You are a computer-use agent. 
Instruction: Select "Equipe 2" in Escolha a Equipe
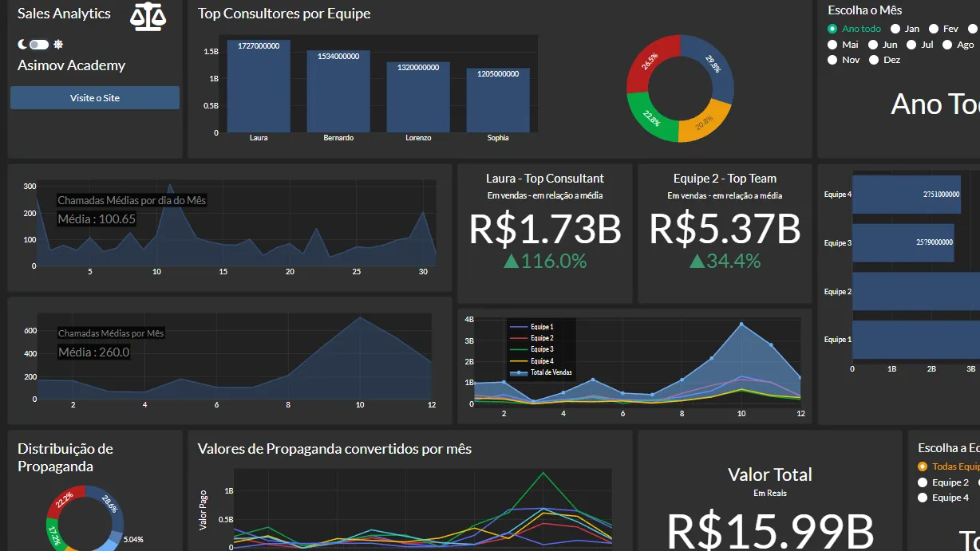coord(923,482)
